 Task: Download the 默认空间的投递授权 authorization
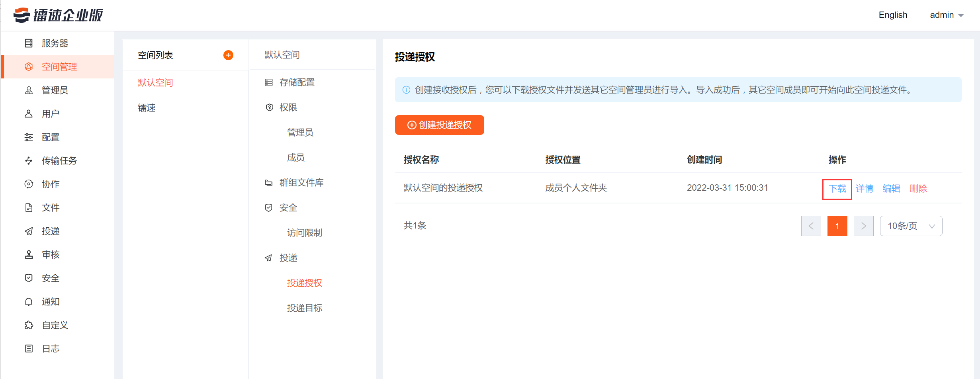[837, 189]
